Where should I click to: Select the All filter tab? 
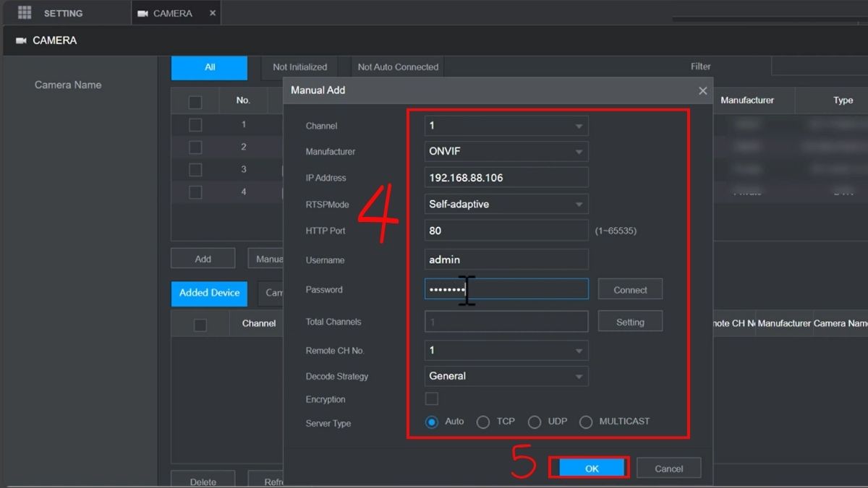[210, 67]
